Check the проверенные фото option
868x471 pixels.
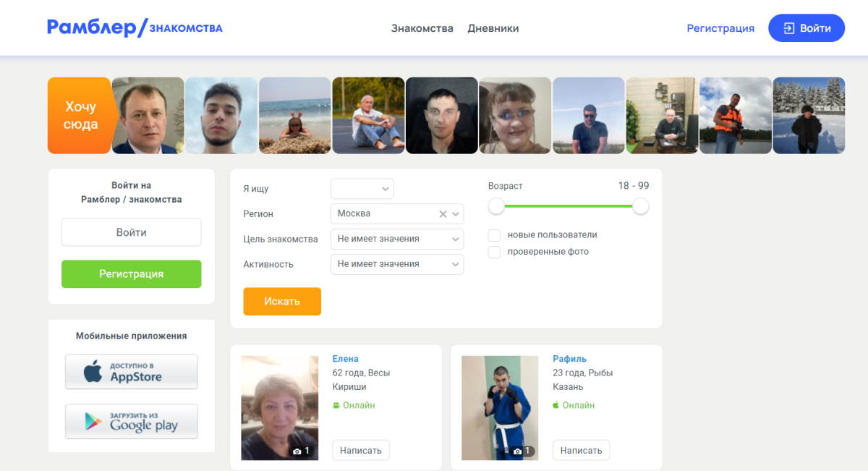point(495,252)
